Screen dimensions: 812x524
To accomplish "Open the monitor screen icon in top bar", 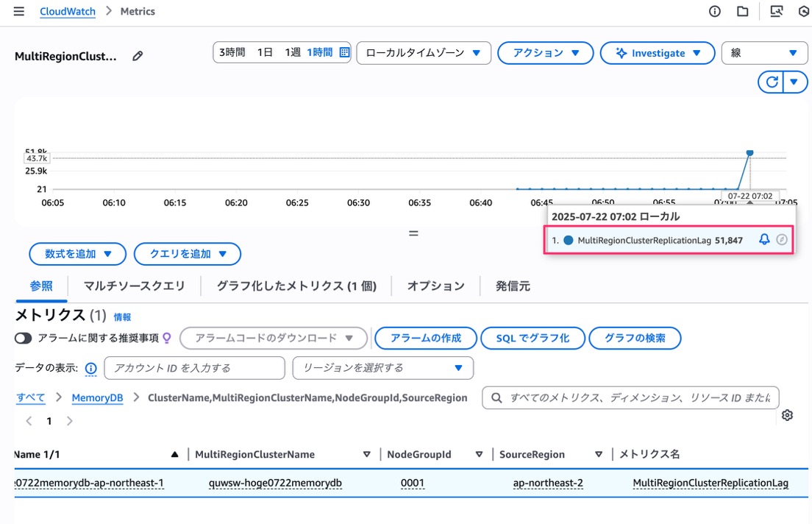I will click(x=776, y=11).
